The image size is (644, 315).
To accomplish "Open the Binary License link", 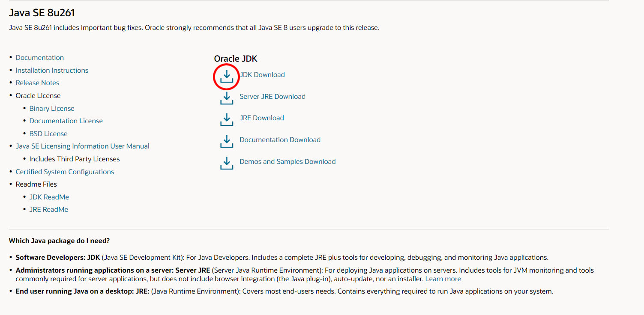I will coord(52,108).
